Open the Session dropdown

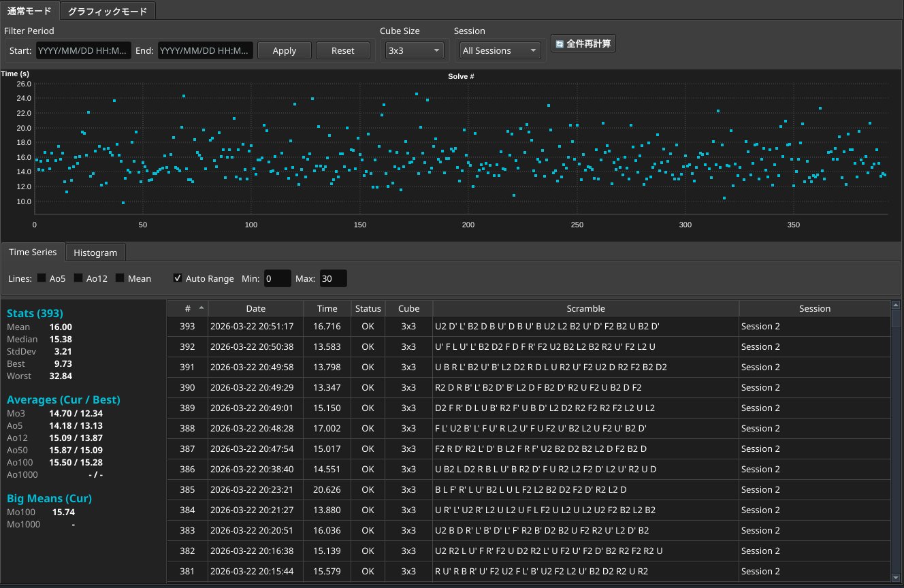[x=500, y=50]
